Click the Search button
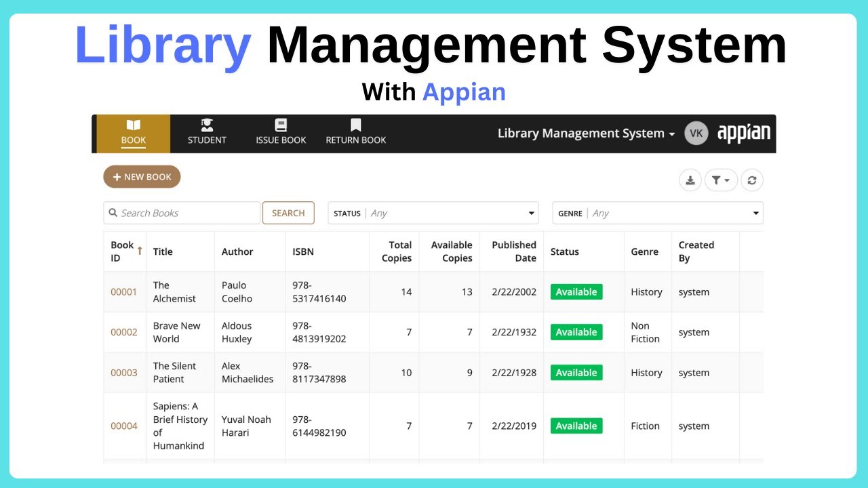Viewport: 868px width, 488px height. 288,213
